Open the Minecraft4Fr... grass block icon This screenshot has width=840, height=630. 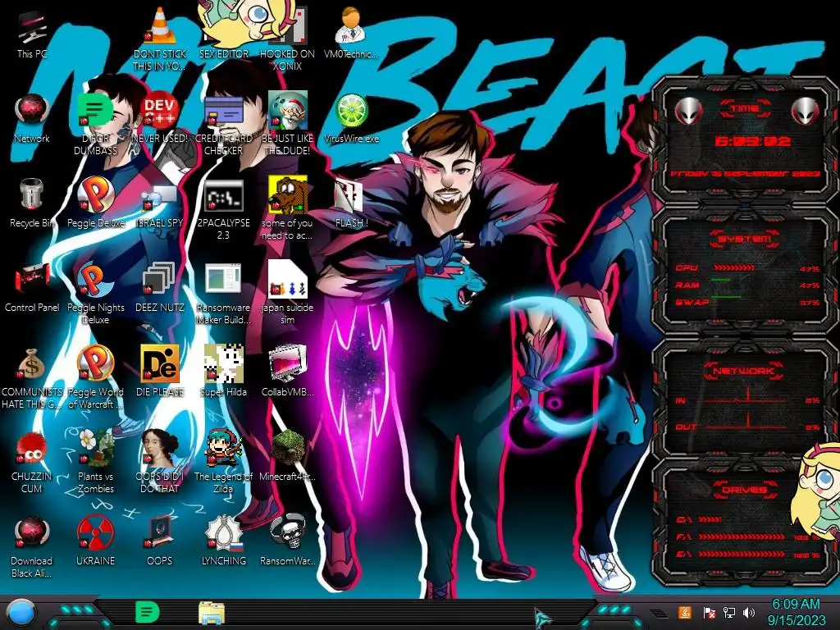(287, 456)
